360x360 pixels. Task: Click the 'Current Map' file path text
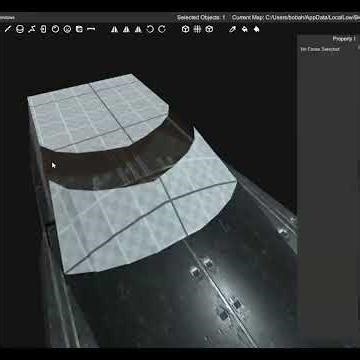pos(296,18)
